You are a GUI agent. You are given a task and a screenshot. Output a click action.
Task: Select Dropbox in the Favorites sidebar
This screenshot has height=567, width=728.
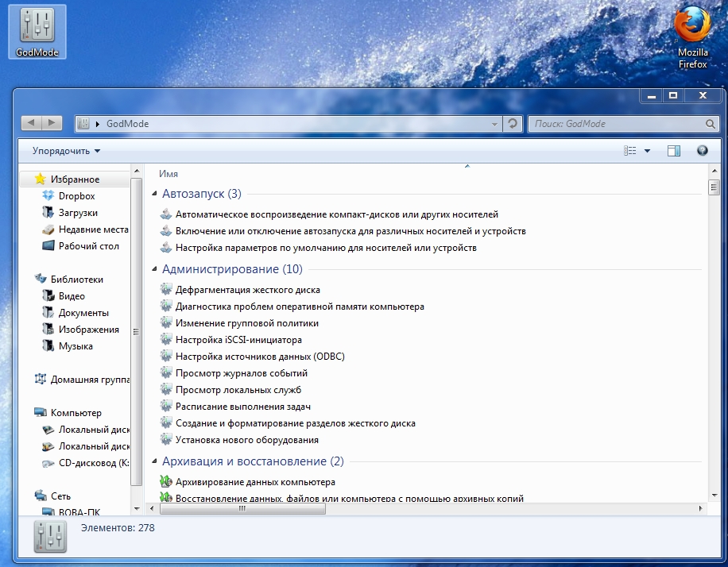pos(76,196)
